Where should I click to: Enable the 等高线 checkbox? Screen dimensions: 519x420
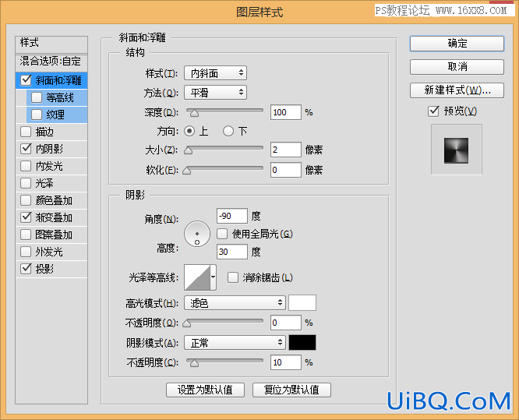37,97
